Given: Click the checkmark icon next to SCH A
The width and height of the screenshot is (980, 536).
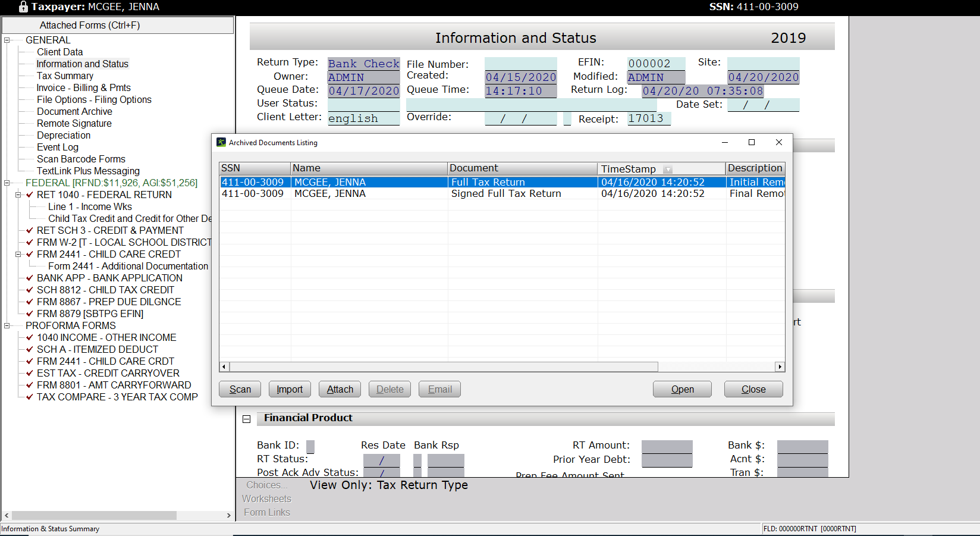Looking at the screenshot, I should [x=30, y=349].
